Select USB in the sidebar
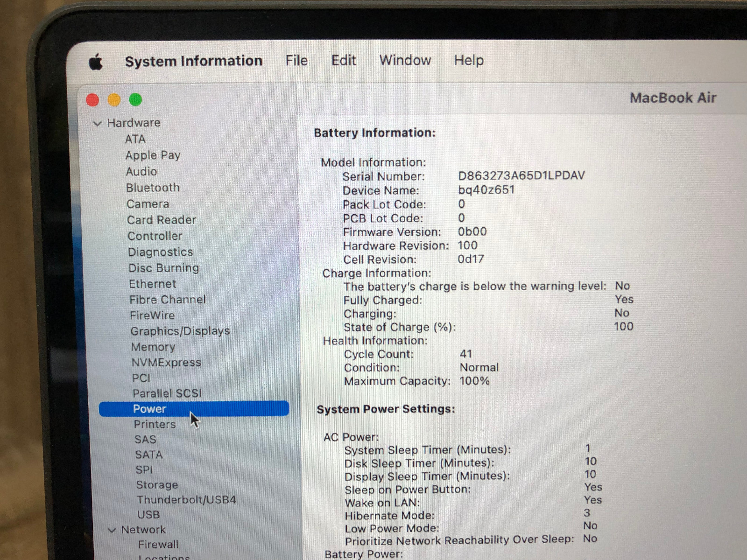Viewport: 747px width, 560px height. (x=148, y=515)
